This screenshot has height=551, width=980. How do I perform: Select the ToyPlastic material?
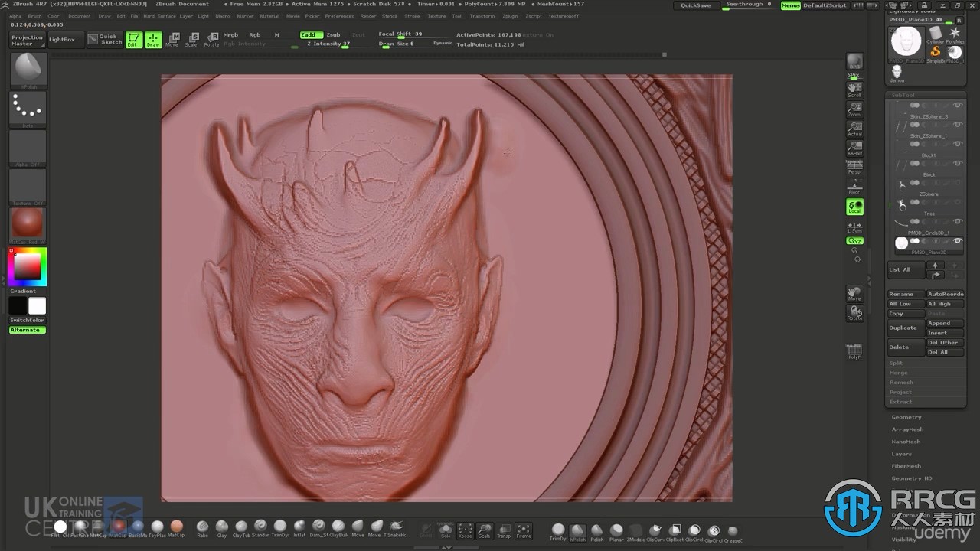[157, 528]
